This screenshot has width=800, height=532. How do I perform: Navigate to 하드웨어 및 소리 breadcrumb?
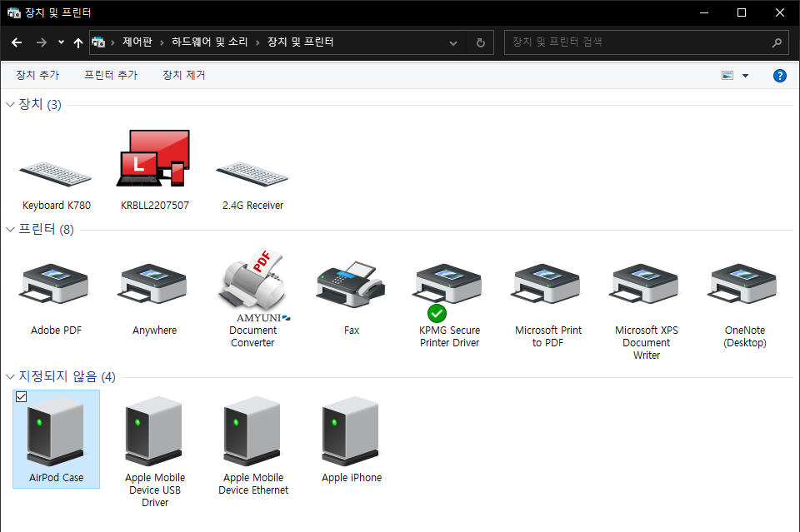tap(209, 42)
